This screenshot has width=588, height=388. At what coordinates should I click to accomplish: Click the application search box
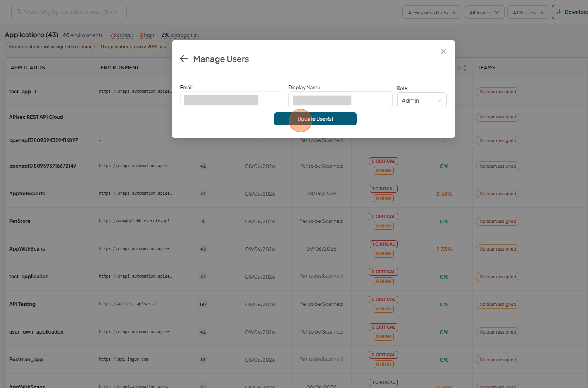(x=69, y=12)
